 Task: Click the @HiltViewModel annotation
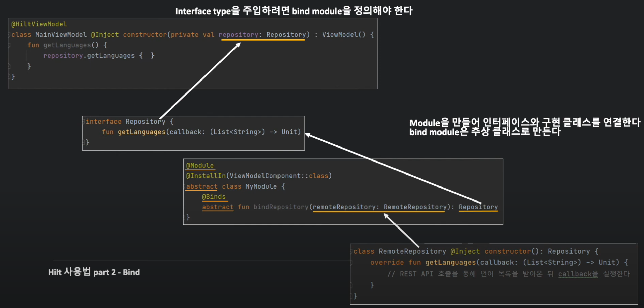pos(39,24)
